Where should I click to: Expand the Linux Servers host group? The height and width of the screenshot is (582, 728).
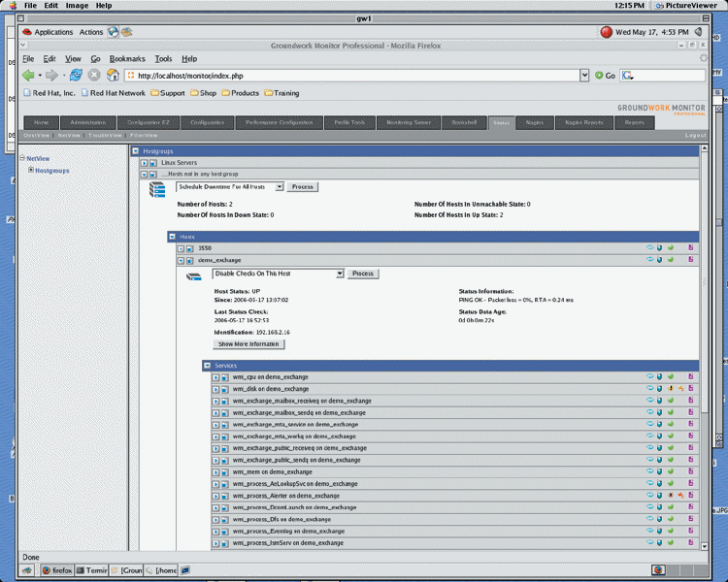coord(144,163)
